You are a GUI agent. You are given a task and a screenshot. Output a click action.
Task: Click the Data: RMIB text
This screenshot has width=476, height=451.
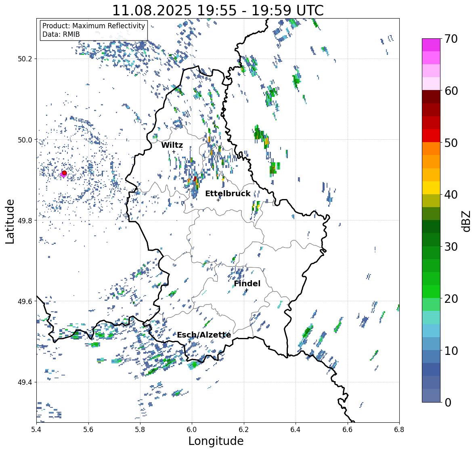pos(61,34)
